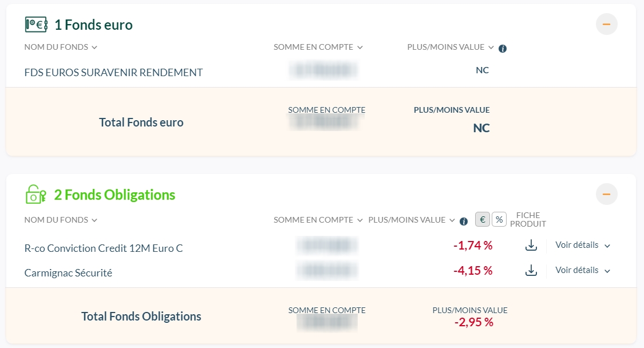Viewport: 644px width, 348px height.
Task: Click the Fonds Obligations padlock icon
Action: click(x=35, y=195)
